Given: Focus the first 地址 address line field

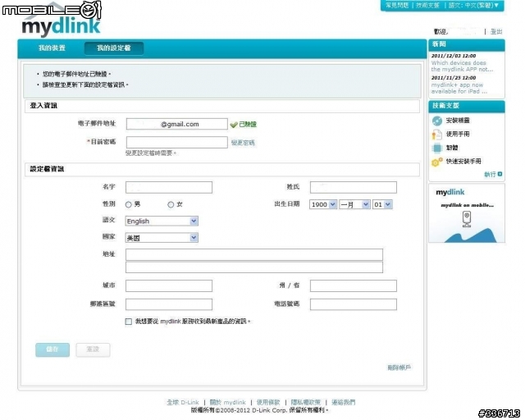Looking at the screenshot, I should (254, 254).
